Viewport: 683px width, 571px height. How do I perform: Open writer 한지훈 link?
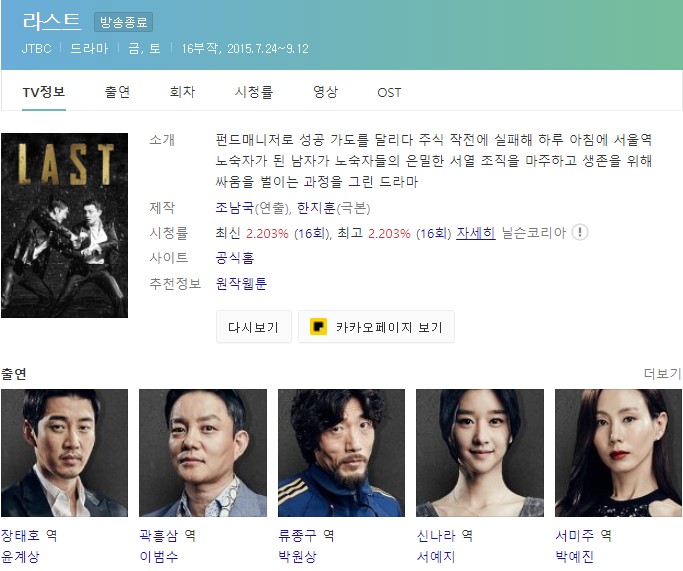tap(316, 208)
